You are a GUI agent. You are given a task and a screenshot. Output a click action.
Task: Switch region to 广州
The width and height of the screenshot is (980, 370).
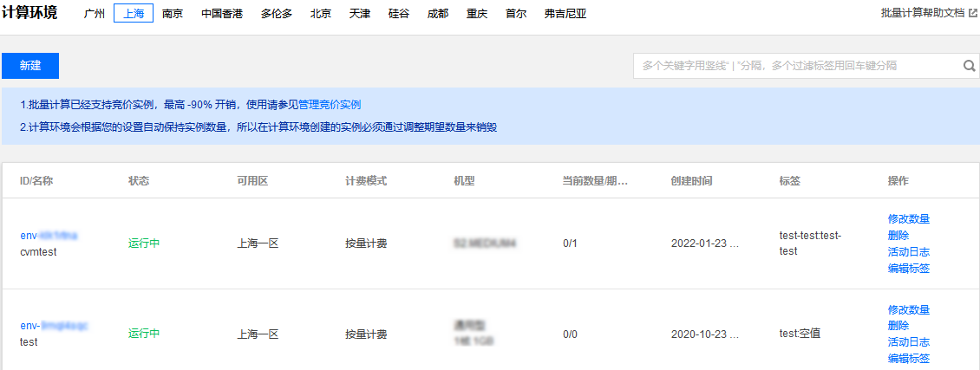tap(95, 13)
